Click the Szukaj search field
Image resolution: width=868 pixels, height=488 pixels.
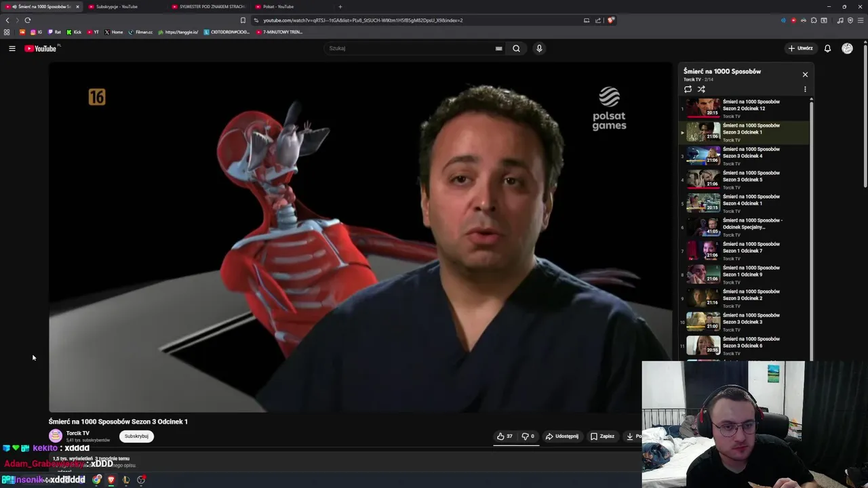410,48
